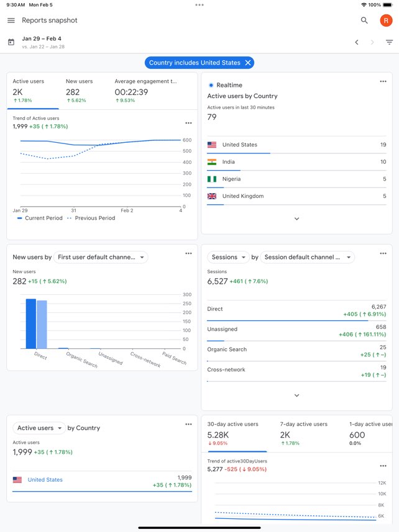
Task: Tap the search magnifier icon
Action: pyautogui.click(x=364, y=20)
